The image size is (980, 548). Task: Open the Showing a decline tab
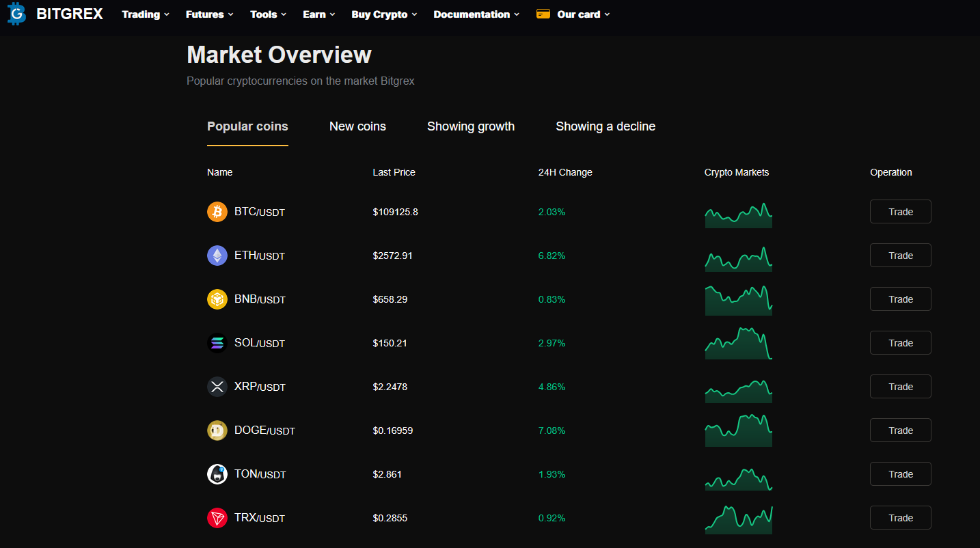[x=605, y=126]
